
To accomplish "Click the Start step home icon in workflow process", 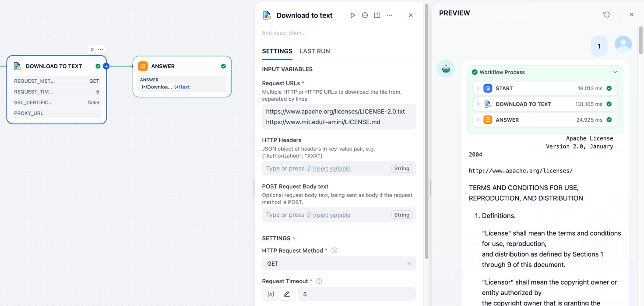I will click(x=488, y=88).
